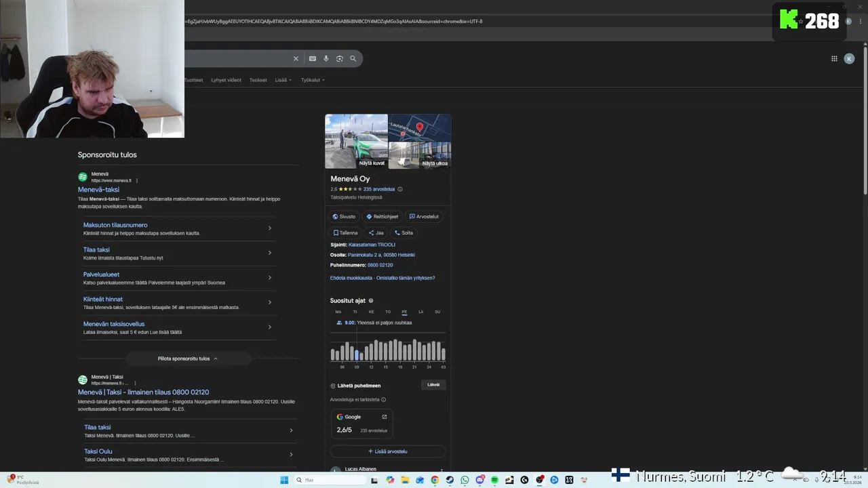
Task: Click info icon after Arvosteluja ei tarkisteta
Action: point(384,400)
